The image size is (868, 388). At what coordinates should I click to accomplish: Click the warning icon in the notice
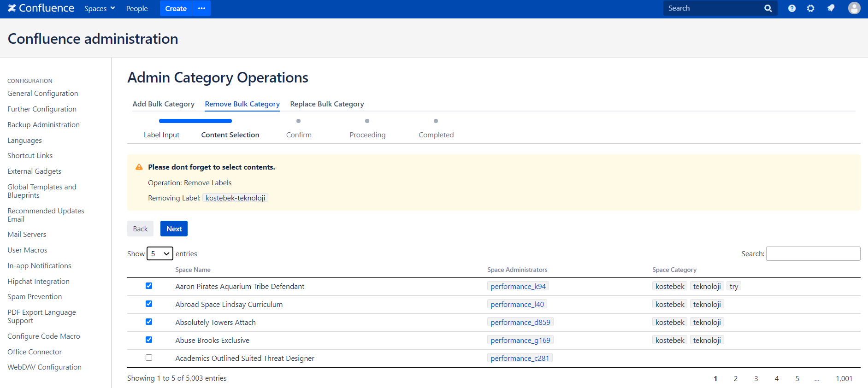coord(139,167)
